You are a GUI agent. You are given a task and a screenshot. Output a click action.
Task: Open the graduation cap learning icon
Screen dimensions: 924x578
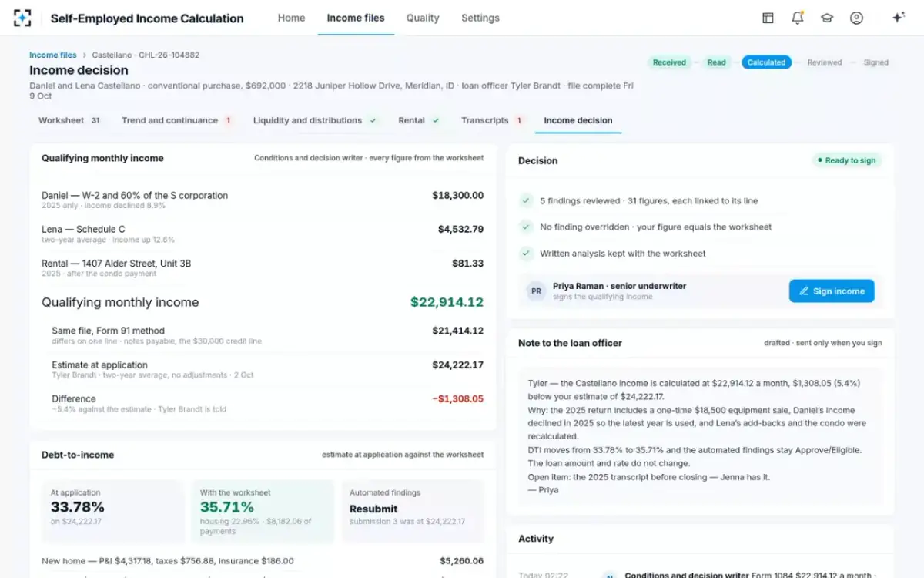[x=827, y=18]
